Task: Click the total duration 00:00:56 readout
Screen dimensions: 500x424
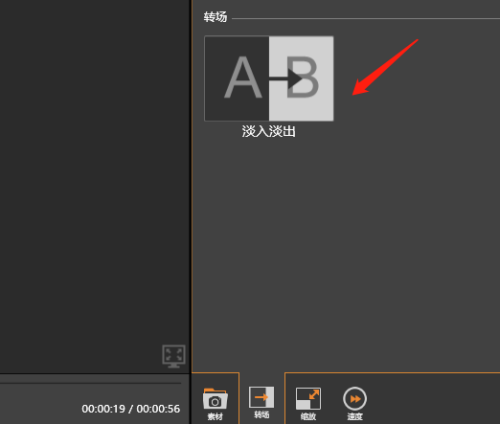Action: coord(158,409)
